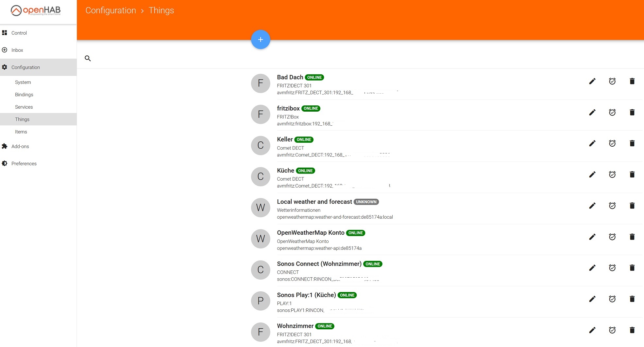Delete the Keller thing
This screenshot has width=644, height=347.
pyautogui.click(x=632, y=143)
